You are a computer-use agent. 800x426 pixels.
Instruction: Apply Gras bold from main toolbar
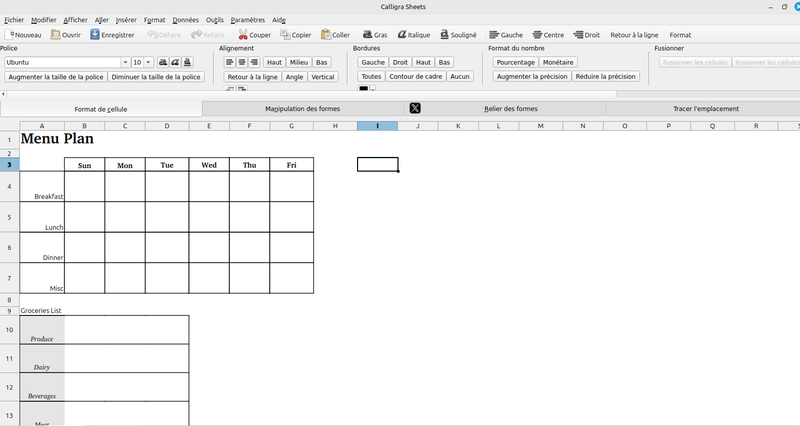point(375,35)
